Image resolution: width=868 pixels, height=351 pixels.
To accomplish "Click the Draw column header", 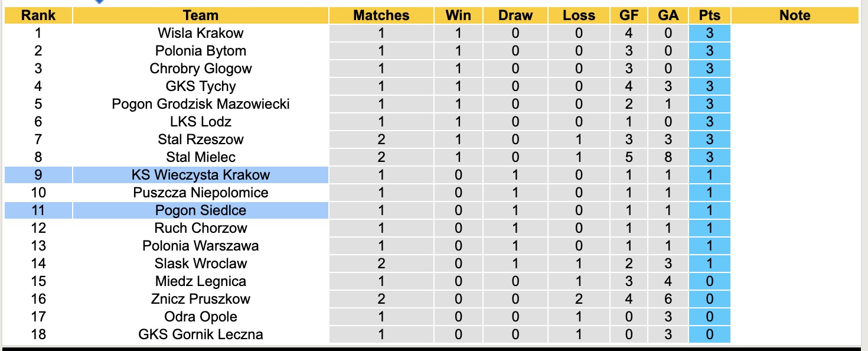I will click(x=515, y=15).
